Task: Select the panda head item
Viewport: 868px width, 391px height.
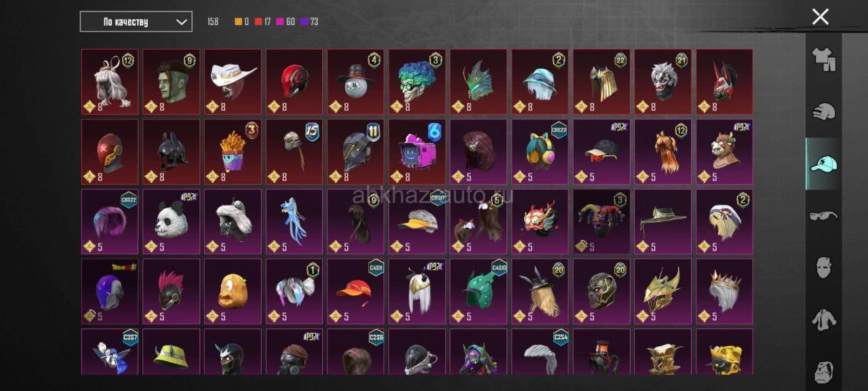Action: click(171, 221)
